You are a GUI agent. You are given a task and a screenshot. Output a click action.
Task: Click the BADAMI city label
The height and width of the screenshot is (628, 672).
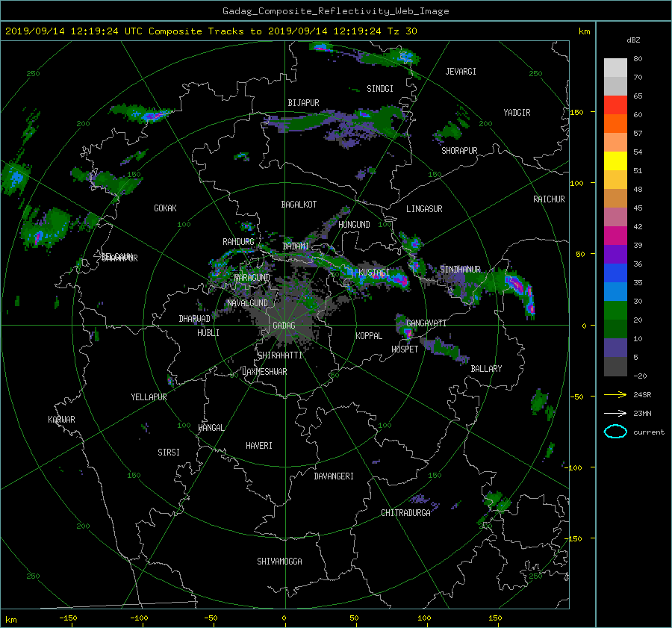296,246
